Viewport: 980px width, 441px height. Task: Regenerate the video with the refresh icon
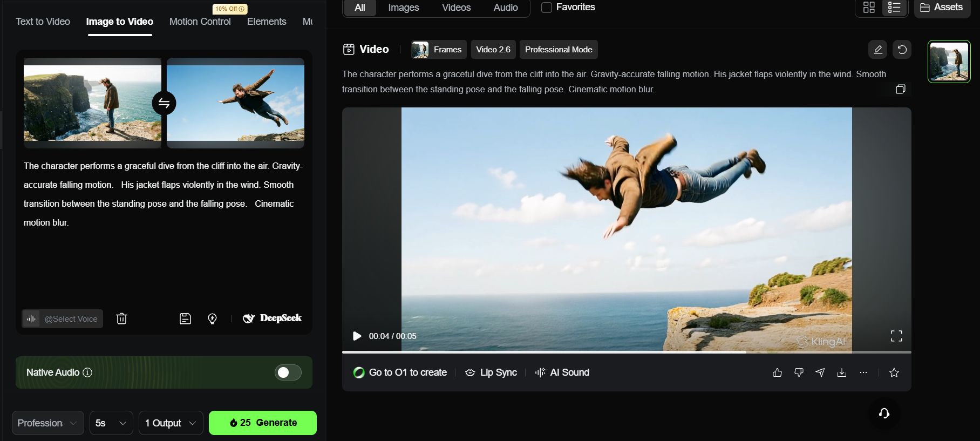(x=902, y=50)
